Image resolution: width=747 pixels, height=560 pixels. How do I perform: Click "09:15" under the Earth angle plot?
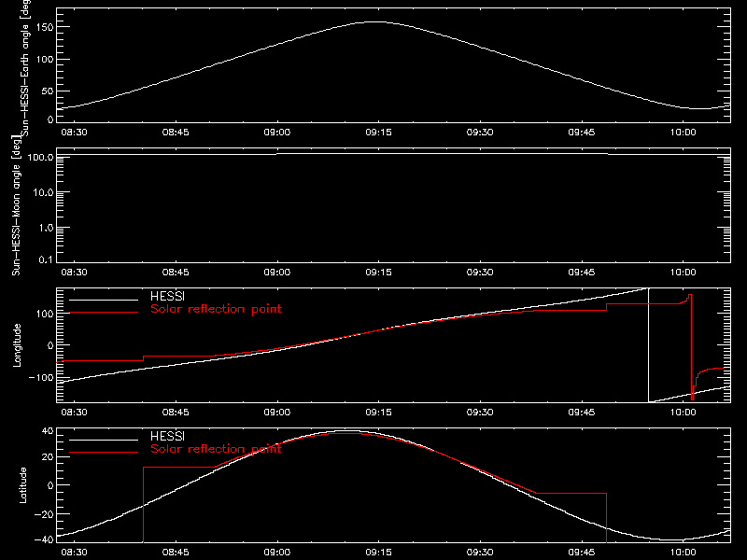click(379, 133)
